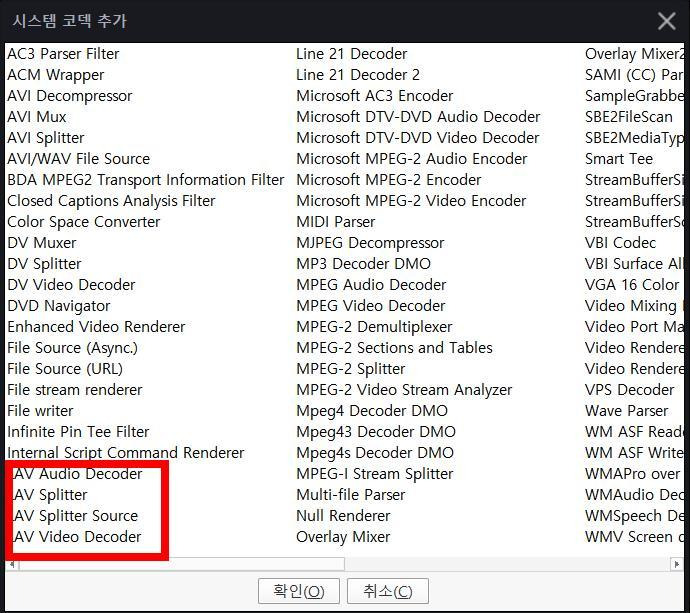
Task: Select MPEG-I Stream Splitter
Action: click(x=374, y=474)
